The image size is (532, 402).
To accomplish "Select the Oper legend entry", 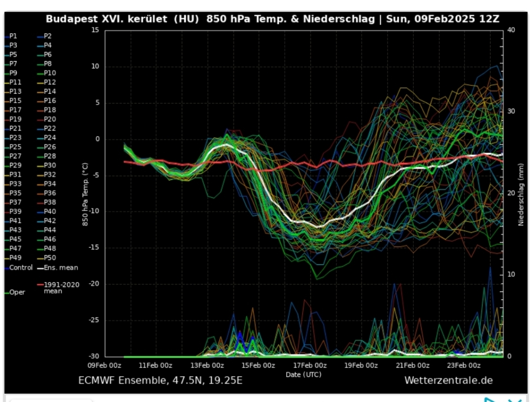I will pyautogui.click(x=17, y=292).
